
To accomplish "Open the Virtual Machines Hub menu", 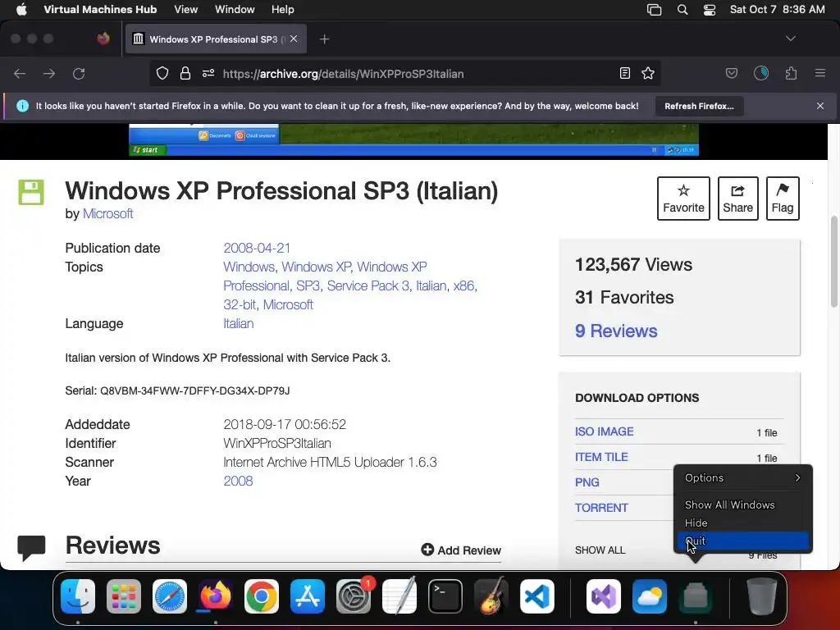I will pyautogui.click(x=100, y=10).
